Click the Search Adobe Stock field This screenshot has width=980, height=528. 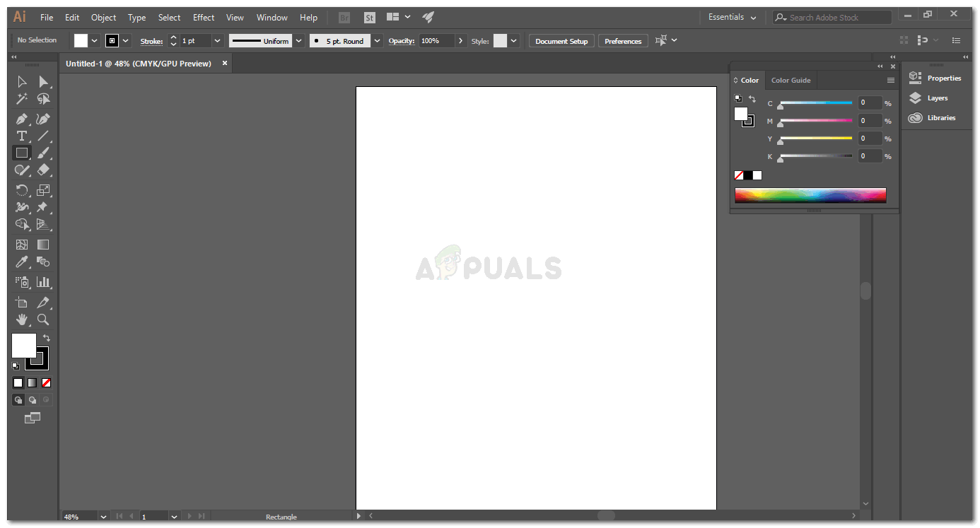832,17
